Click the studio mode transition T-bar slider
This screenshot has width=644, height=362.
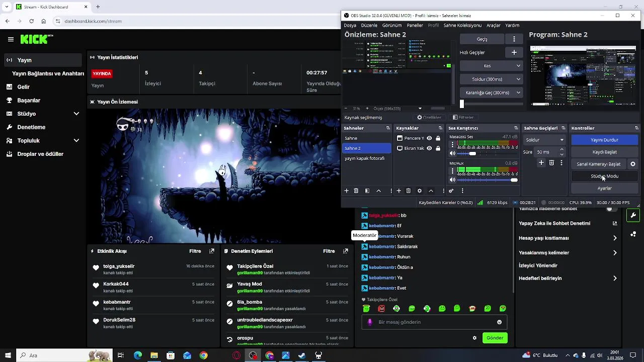(462, 104)
